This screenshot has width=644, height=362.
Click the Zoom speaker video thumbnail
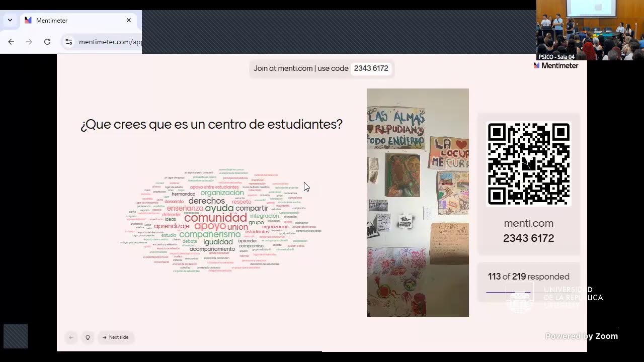590,30
